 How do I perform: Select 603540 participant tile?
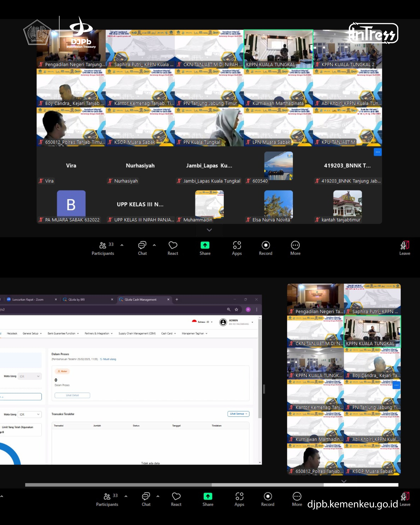[x=278, y=166]
